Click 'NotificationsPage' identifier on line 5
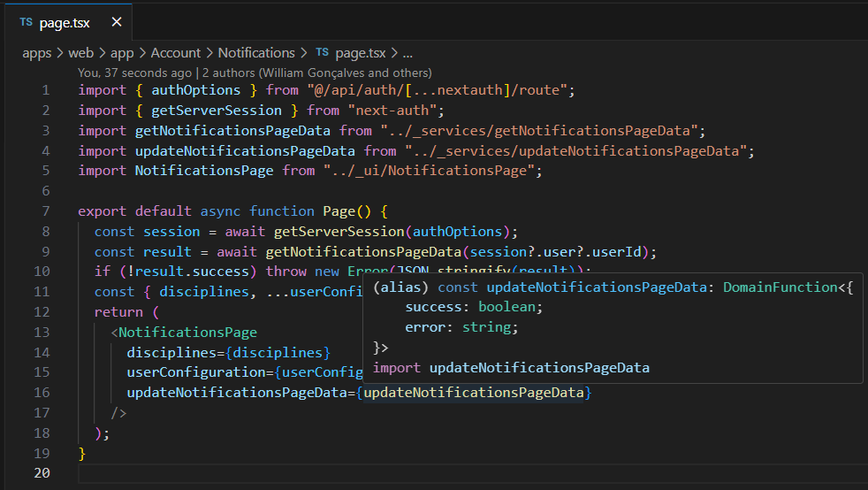The height and width of the screenshot is (490, 868). point(204,171)
